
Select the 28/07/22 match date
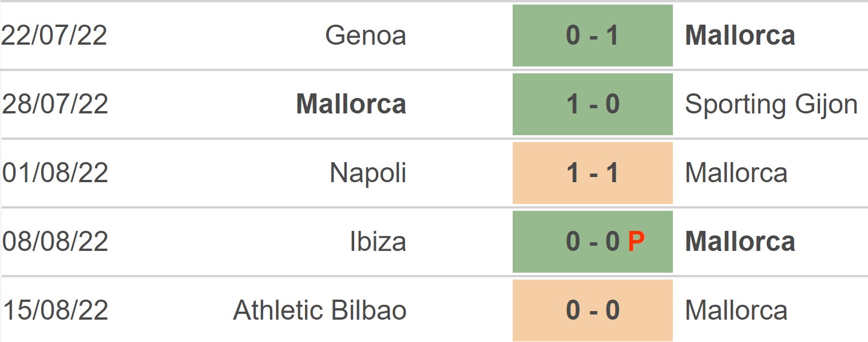tap(55, 104)
